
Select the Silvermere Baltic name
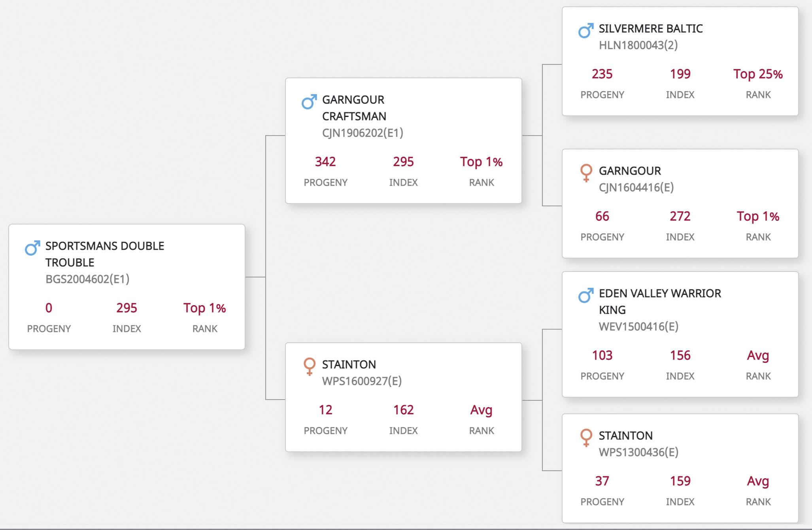pos(651,28)
